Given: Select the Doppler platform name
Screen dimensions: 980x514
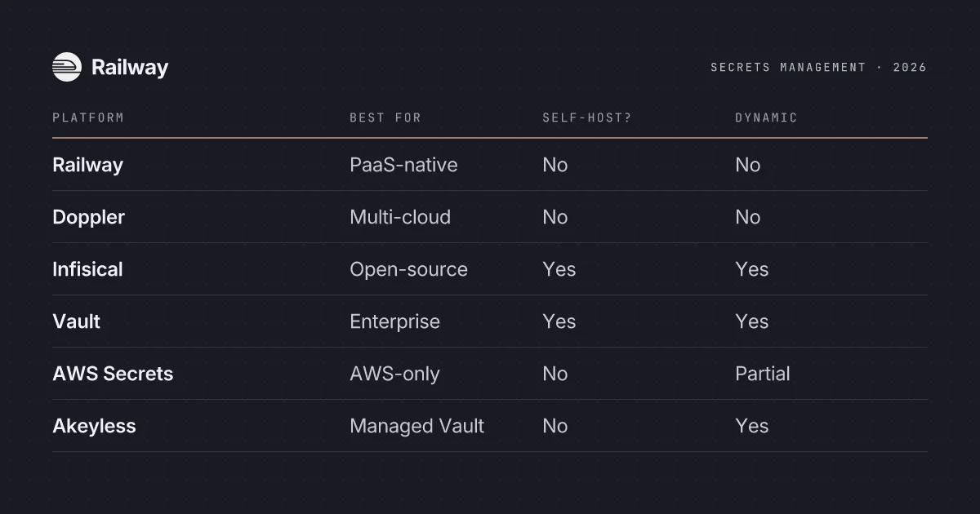Looking at the screenshot, I should (88, 218).
